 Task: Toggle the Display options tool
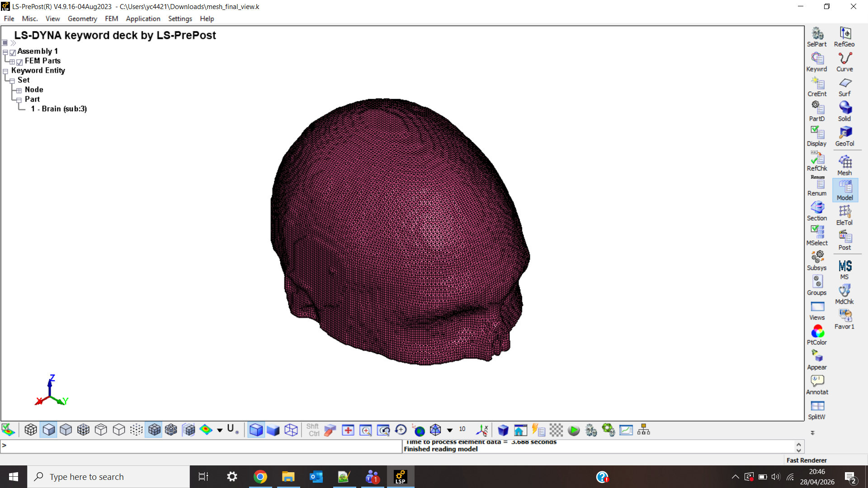pos(817,136)
